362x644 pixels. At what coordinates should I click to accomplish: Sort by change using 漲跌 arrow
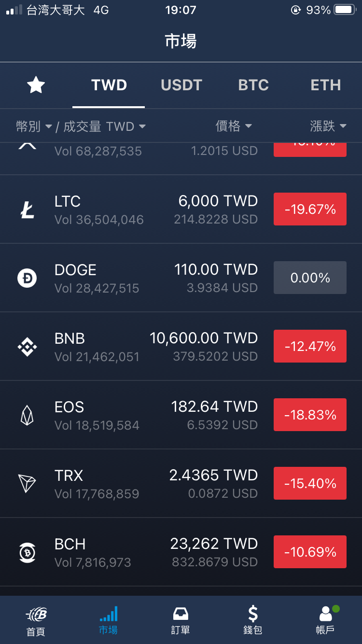coord(343,126)
